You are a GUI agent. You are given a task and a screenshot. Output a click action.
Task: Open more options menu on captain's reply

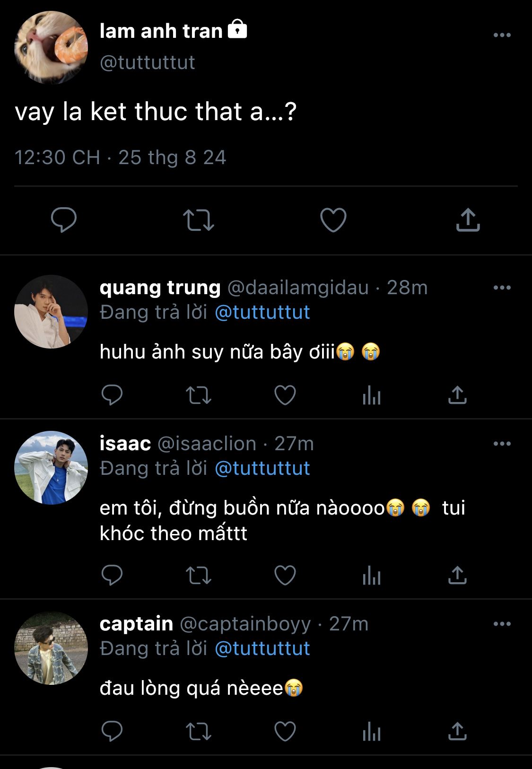[x=502, y=624]
